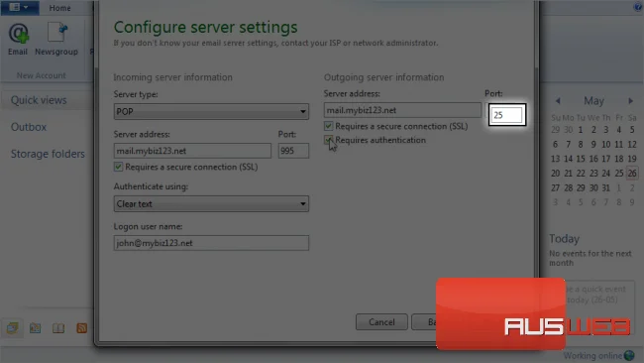Select Storage folders in sidebar

tap(48, 154)
